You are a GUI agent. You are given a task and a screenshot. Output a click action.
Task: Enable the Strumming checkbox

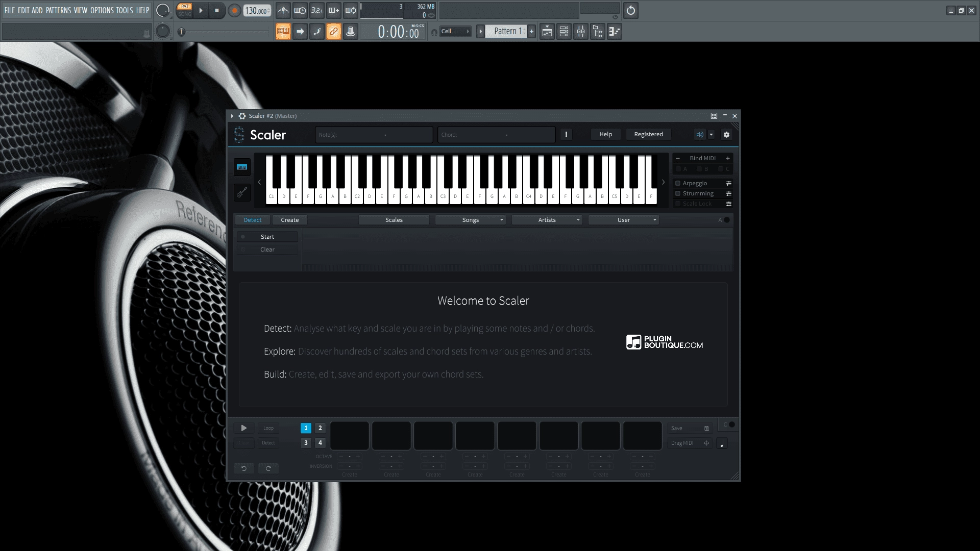coord(678,193)
